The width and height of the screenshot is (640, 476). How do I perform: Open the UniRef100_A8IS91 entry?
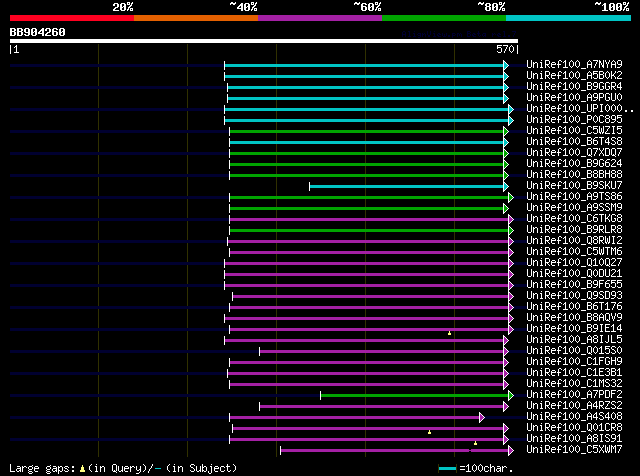[x=574, y=439]
